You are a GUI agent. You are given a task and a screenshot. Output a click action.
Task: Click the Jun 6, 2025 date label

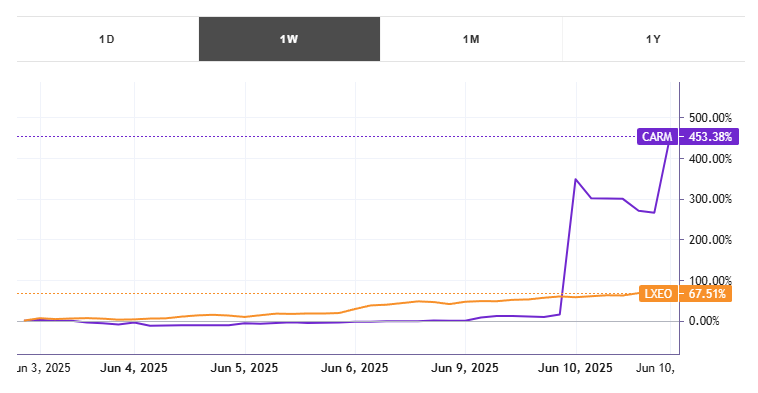point(354,368)
